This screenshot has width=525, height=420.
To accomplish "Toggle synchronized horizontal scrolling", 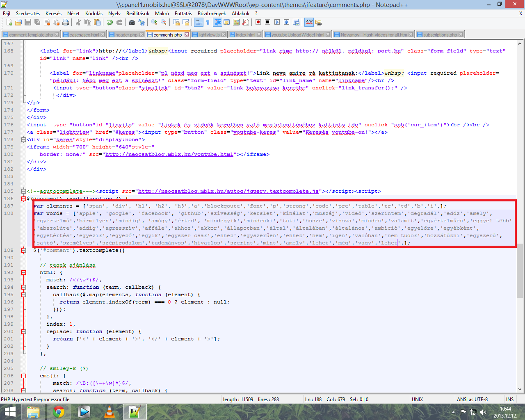I will (x=185, y=22).
